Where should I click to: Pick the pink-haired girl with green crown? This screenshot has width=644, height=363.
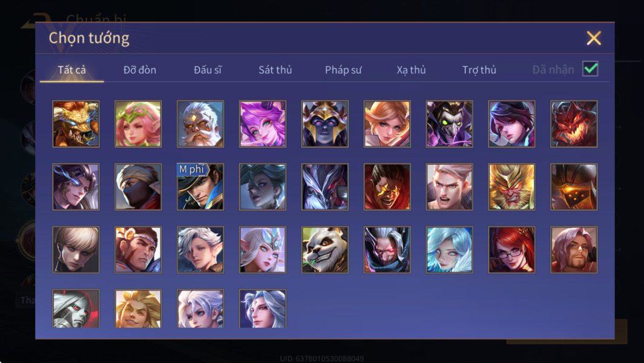[138, 124]
